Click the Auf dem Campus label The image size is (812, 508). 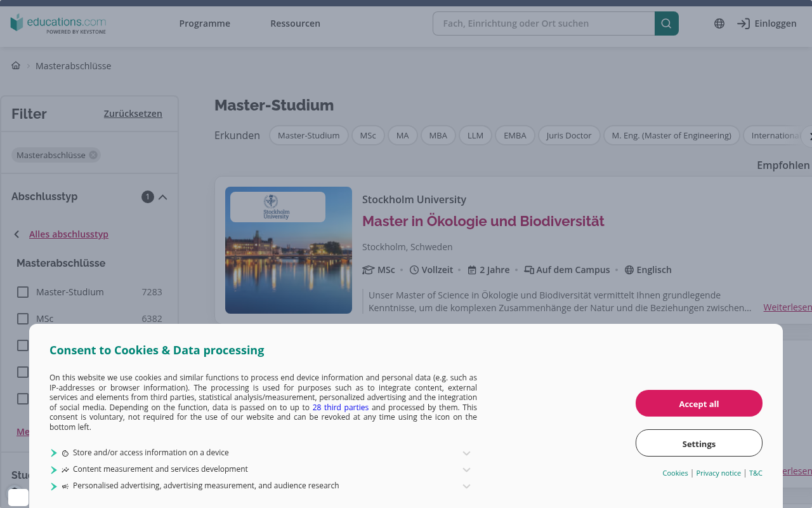[x=573, y=270]
